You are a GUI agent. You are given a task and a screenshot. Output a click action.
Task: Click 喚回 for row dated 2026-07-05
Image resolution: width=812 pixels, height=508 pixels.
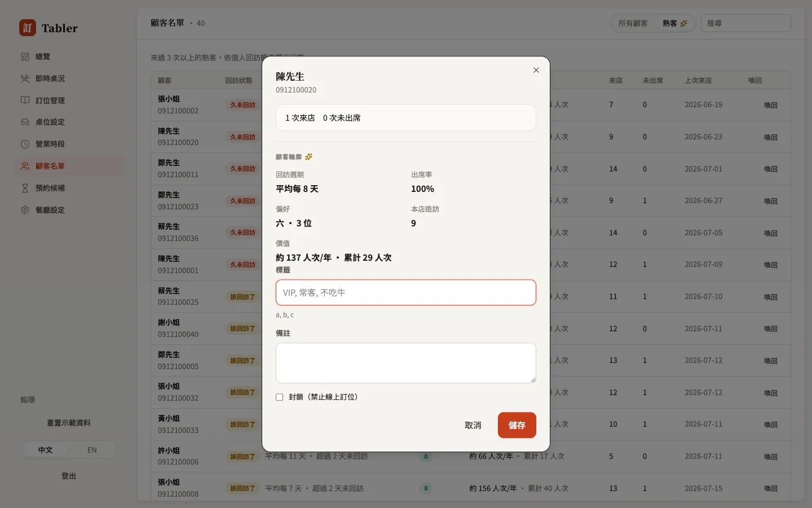pyautogui.click(x=771, y=233)
